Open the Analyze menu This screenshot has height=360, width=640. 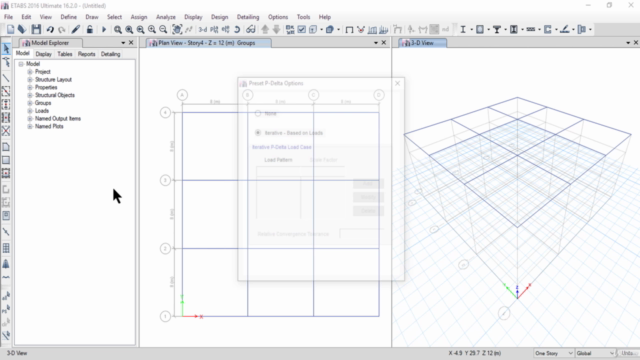pyautogui.click(x=166, y=17)
